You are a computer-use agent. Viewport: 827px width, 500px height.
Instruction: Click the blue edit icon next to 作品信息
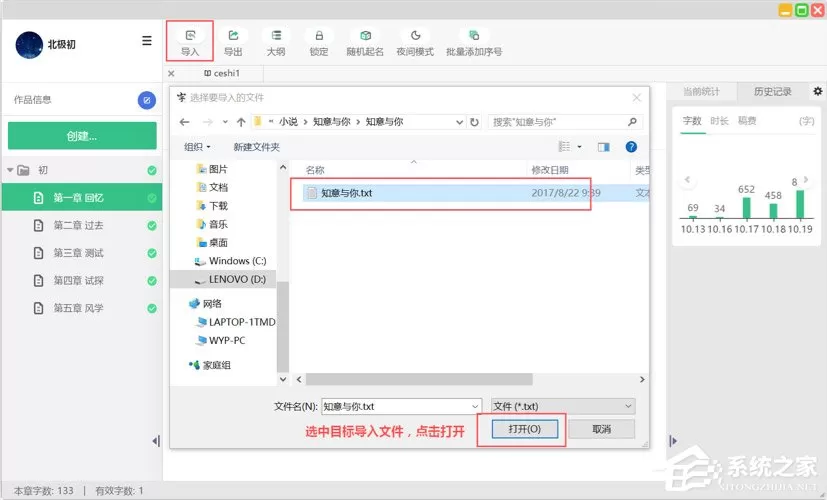tap(147, 100)
